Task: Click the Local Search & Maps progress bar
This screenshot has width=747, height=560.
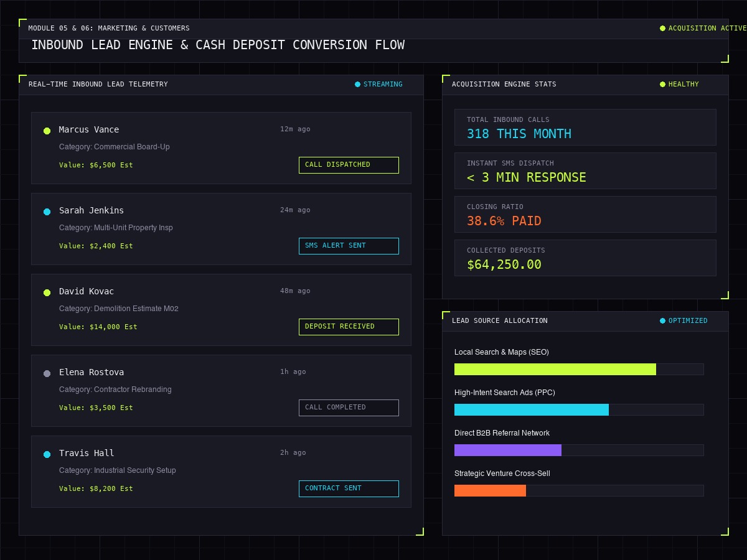Action: 579,369
